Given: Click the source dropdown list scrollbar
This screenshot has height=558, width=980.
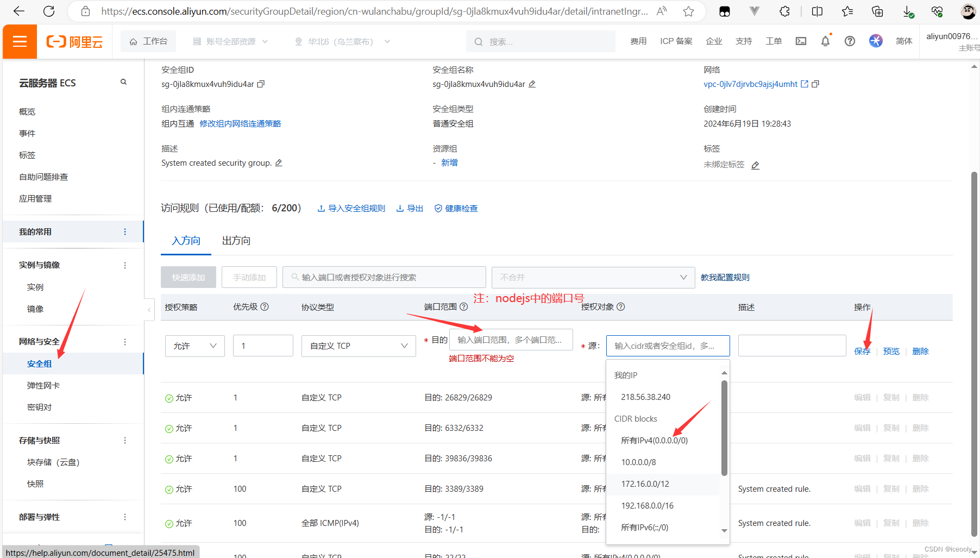Looking at the screenshot, I should click(724, 428).
